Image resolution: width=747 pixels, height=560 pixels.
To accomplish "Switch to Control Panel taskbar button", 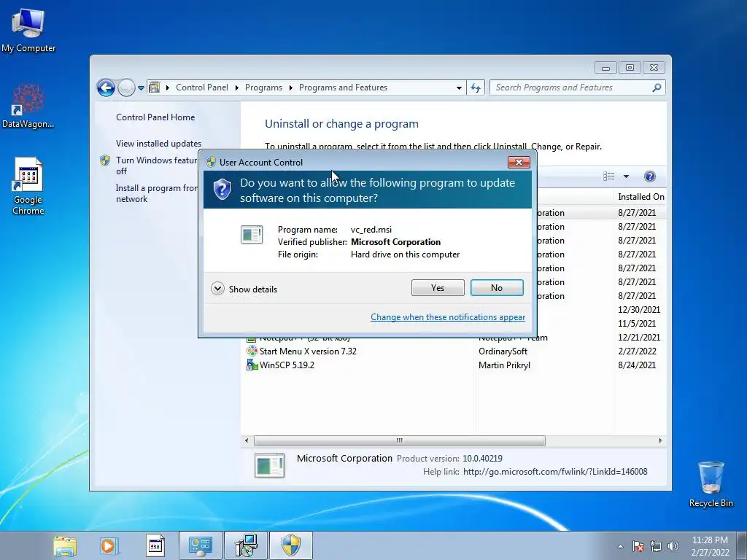I will pyautogui.click(x=200, y=545).
